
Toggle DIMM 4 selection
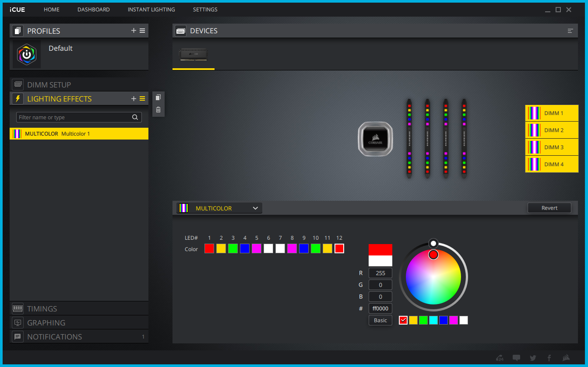pyautogui.click(x=552, y=164)
